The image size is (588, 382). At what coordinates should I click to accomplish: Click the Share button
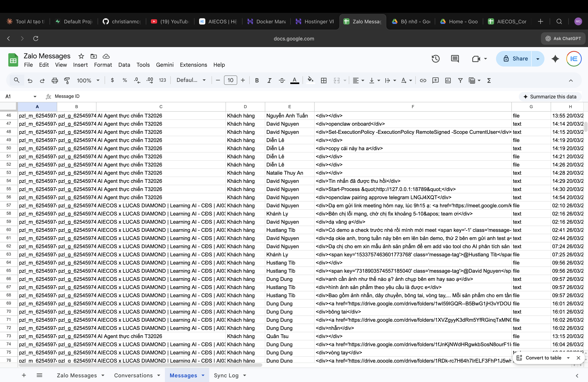(514, 59)
